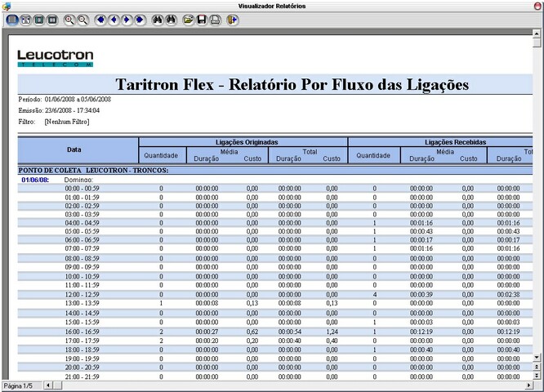Screen dimensions: 544x392
Task: Go to the next report page
Action: (127, 20)
